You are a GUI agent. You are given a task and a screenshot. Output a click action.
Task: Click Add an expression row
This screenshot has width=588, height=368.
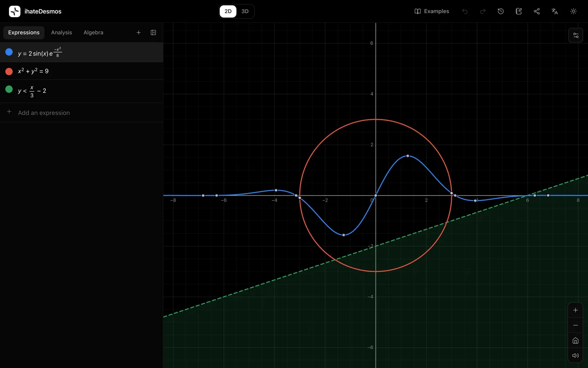pos(82,112)
